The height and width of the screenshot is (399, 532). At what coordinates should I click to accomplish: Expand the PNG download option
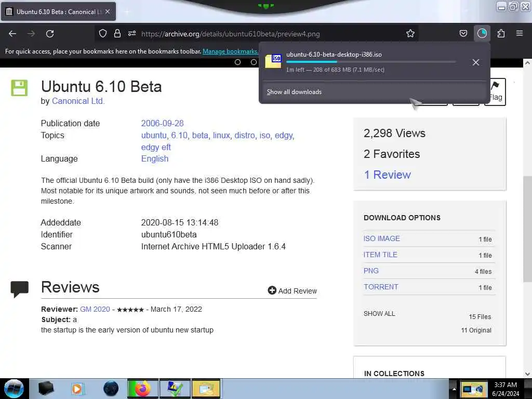coord(371,271)
